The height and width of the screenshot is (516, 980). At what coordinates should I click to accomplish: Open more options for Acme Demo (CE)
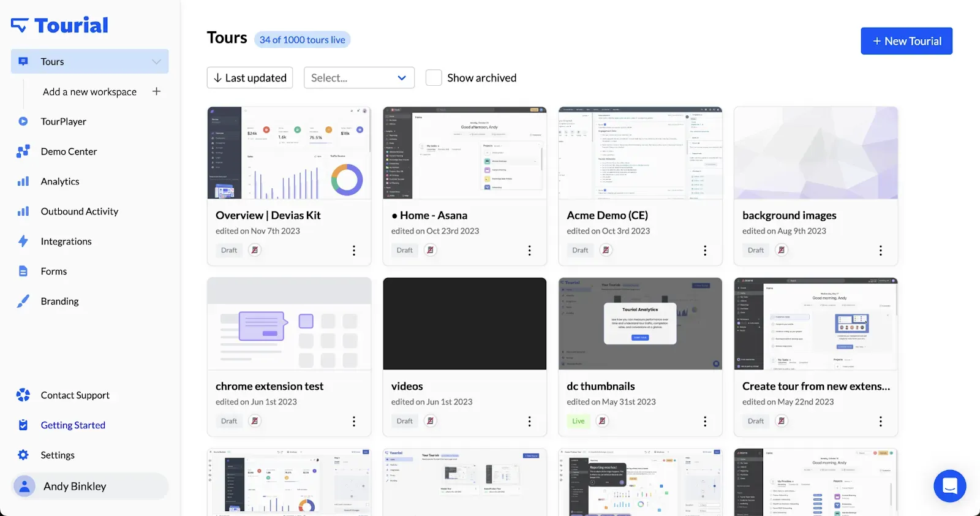(x=705, y=251)
